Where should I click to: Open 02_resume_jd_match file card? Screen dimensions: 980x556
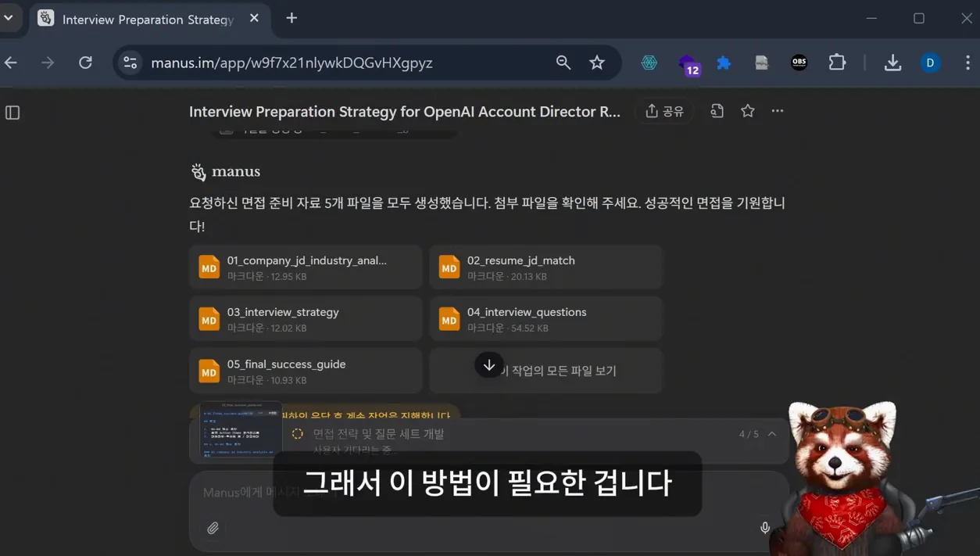tap(545, 267)
